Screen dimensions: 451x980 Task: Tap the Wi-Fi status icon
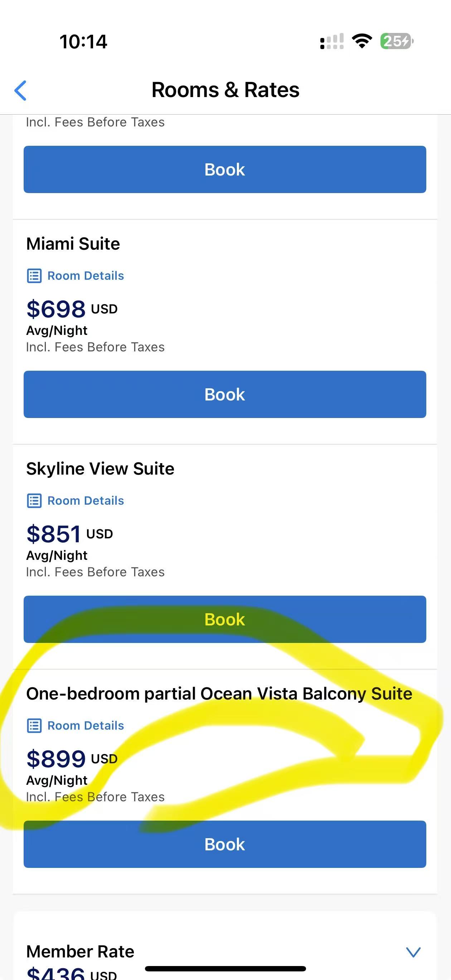click(362, 41)
